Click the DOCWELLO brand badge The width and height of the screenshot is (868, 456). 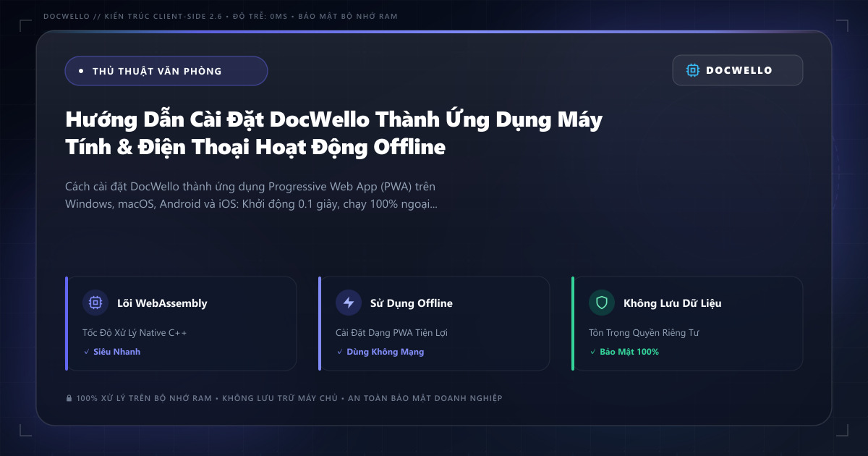(x=738, y=70)
